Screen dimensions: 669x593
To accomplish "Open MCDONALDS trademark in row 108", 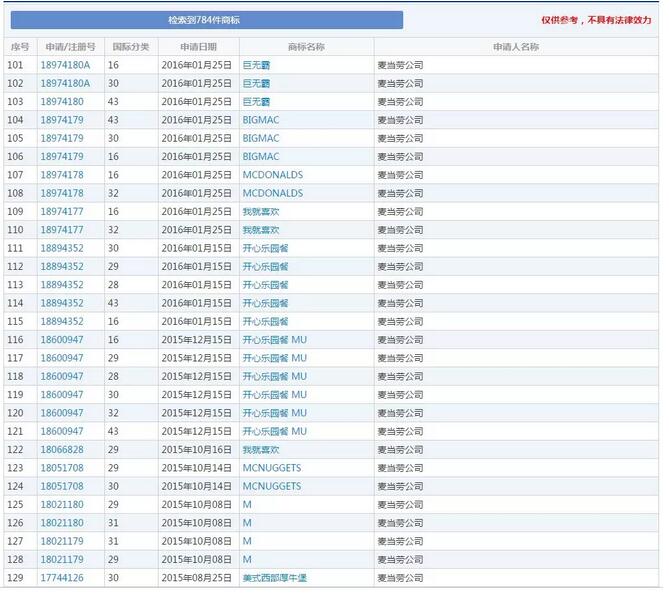I will (x=273, y=193).
